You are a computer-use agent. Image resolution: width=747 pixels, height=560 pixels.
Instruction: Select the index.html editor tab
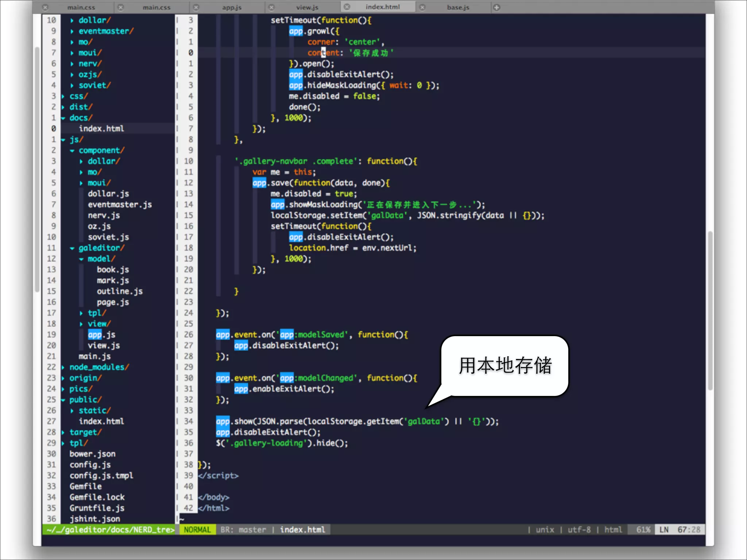tap(383, 7)
